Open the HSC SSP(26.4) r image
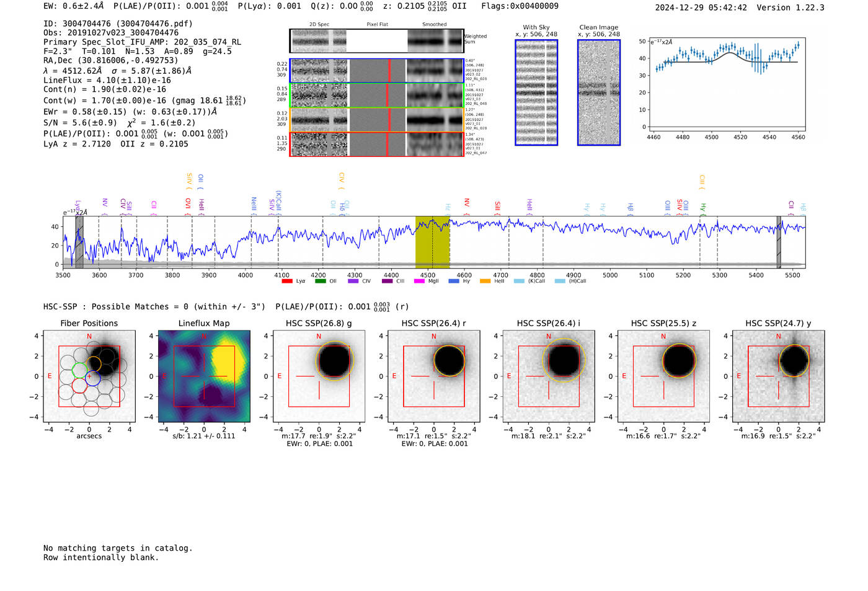 pos(434,376)
